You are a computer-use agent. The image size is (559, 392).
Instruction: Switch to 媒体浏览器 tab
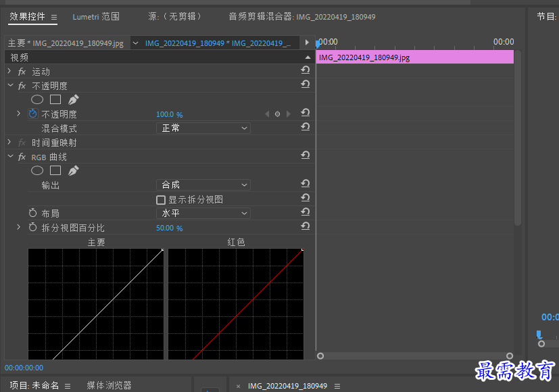(x=109, y=386)
